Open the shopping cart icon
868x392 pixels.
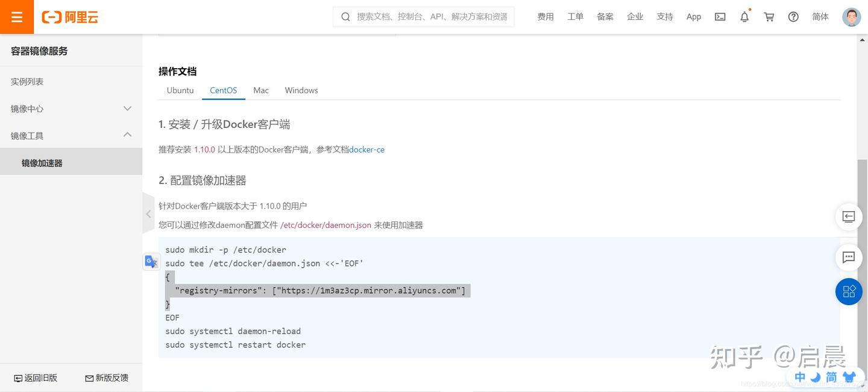(x=769, y=16)
